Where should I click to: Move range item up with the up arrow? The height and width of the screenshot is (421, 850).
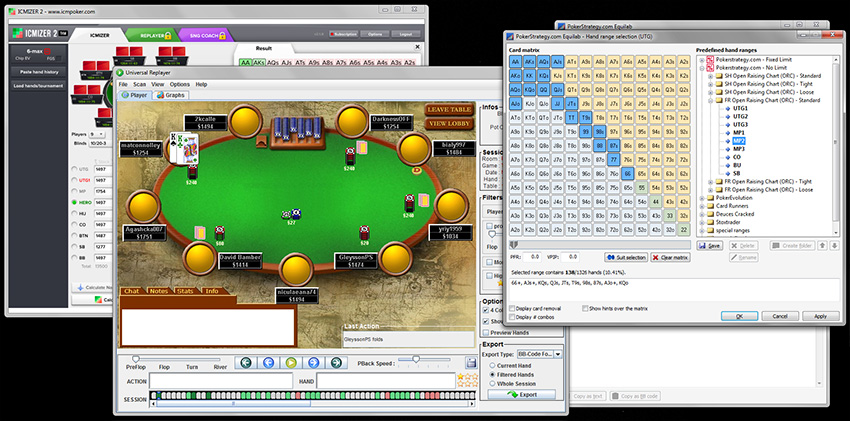pyautogui.click(x=822, y=246)
